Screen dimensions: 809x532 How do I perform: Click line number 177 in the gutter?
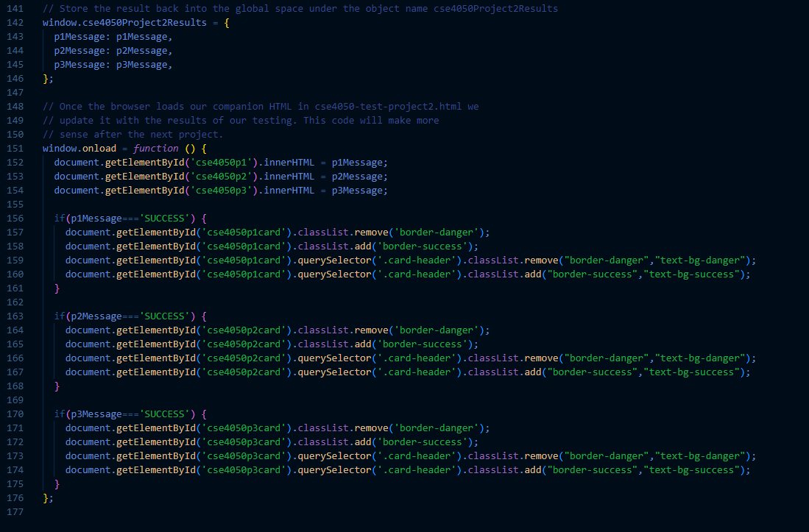click(15, 512)
